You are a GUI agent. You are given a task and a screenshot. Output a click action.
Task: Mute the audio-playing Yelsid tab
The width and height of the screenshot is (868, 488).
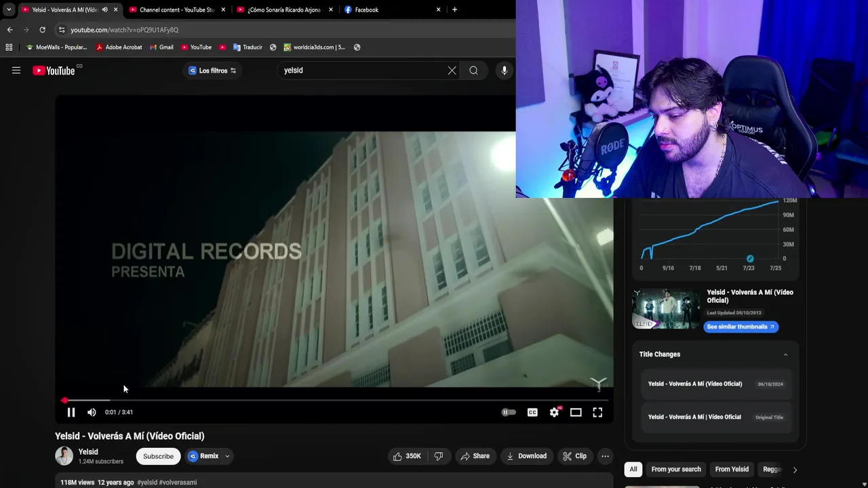[x=104, y=9]
